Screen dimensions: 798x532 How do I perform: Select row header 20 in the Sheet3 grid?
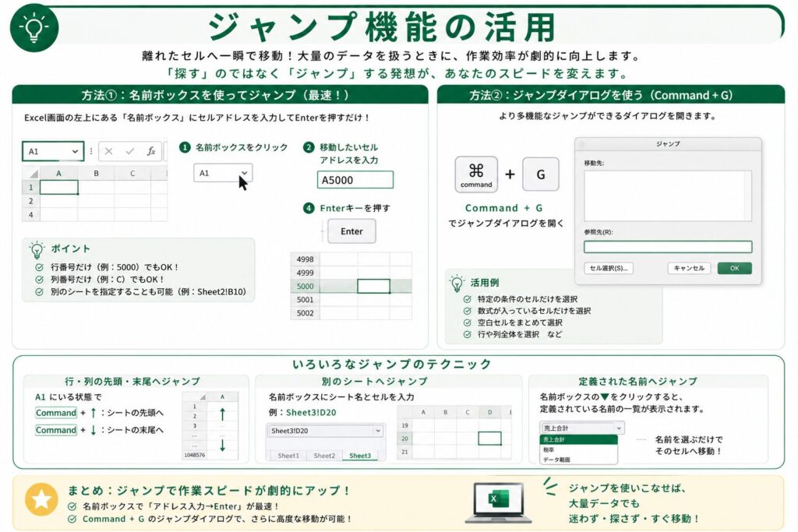pos(404,439)
